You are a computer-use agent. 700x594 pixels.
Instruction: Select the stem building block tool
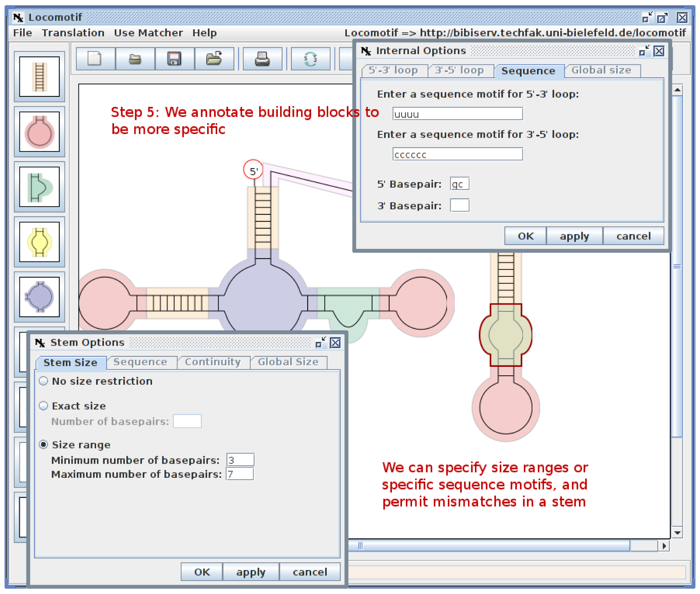click(39, 77)
